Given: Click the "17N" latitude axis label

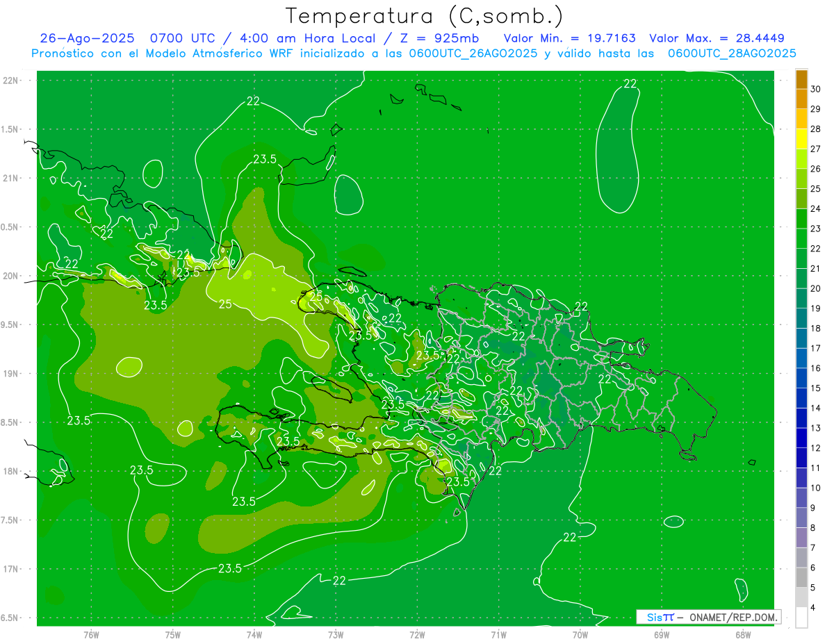Looking at the screenshot, I should point(10,569).
